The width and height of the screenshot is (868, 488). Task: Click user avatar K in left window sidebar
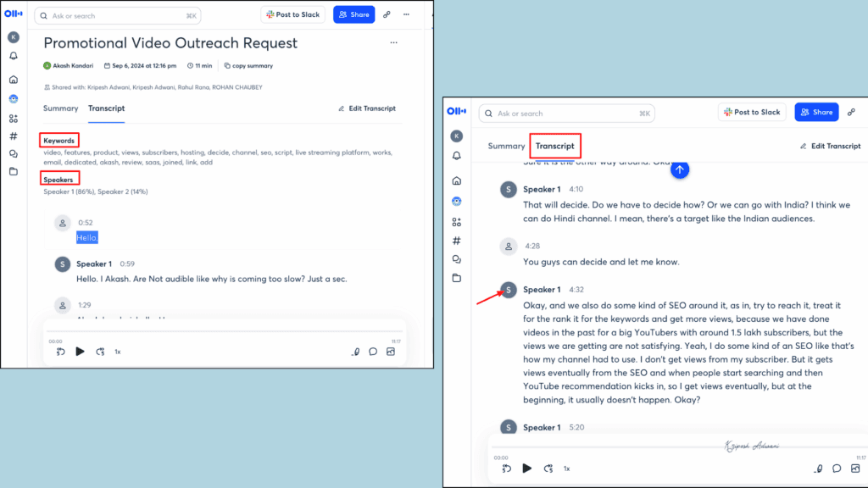click(x=14, y=37)
